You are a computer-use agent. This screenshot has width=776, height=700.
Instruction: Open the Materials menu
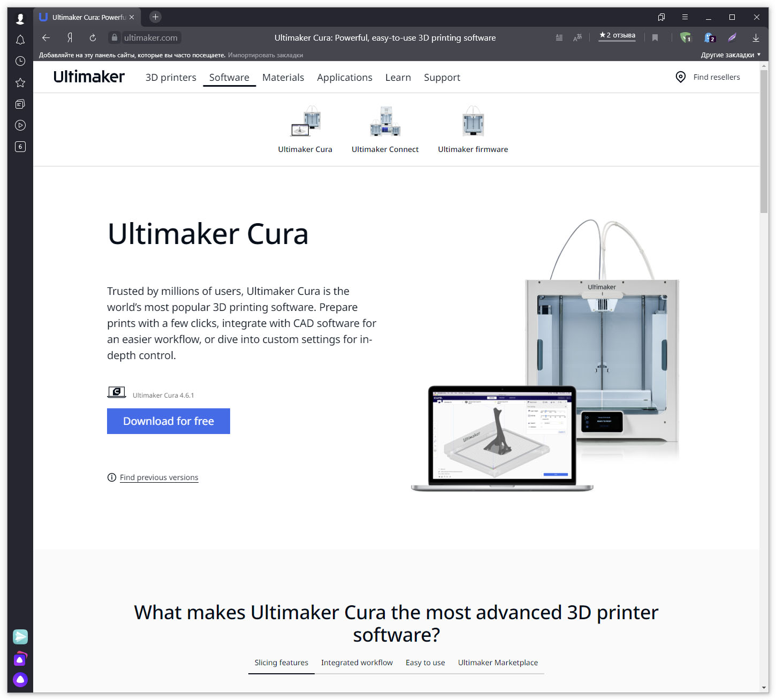283,78
